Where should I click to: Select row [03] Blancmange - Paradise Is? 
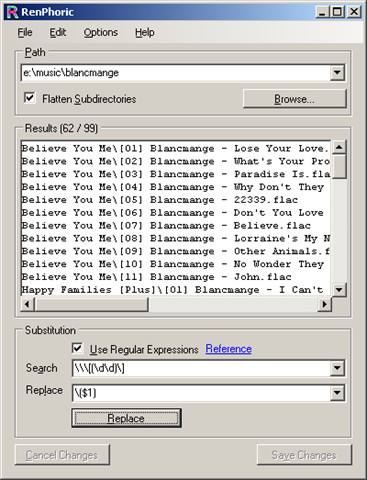point(176,174)
